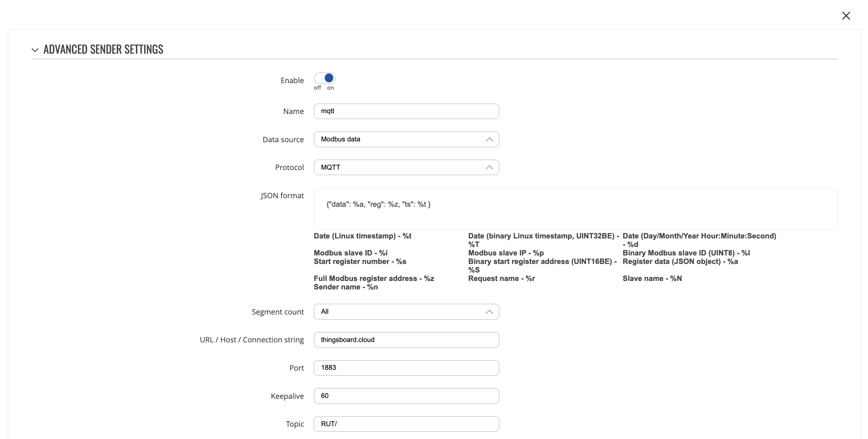The width and height of the screenshot is (868, 439).
Task: Click the Segment count chevron arrow
Action: click(489, 312)
